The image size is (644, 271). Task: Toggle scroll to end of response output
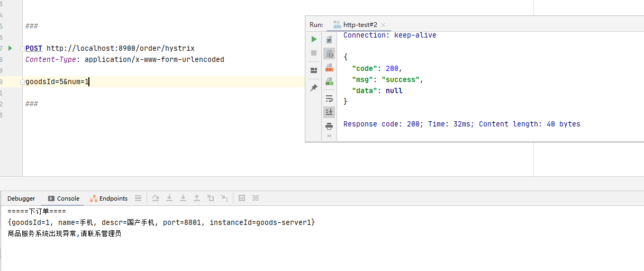pyautogui.click(x=329, y=112)
